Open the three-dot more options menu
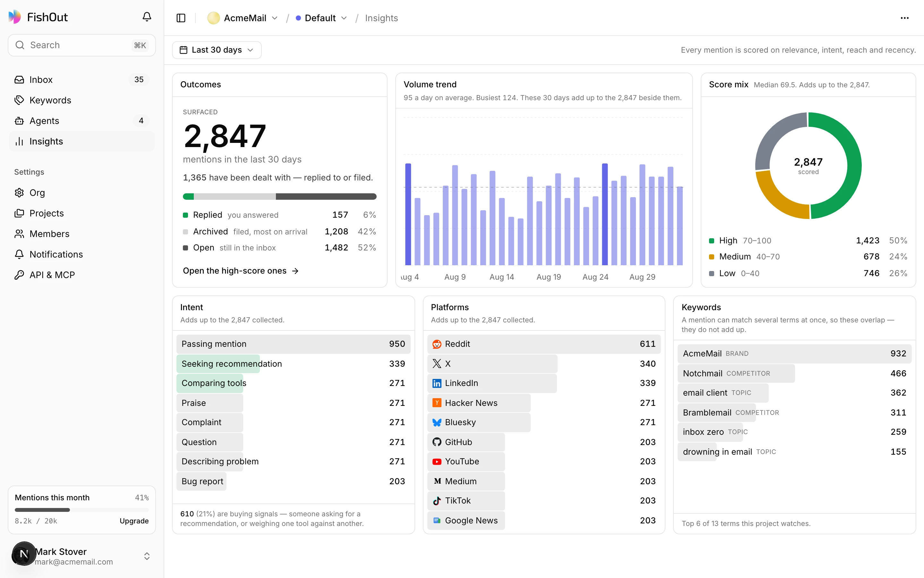 click(x=904, y=18)
